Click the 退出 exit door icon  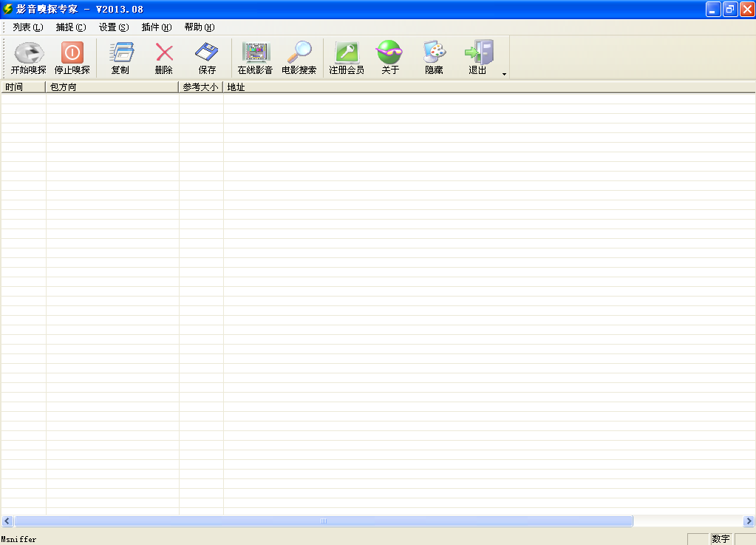pyautogui.click(x=478, y=52)
